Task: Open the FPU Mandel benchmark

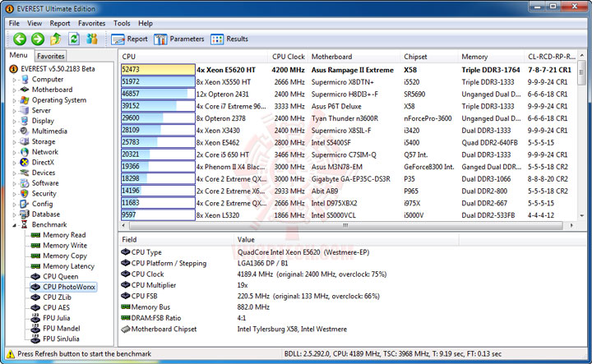Action: 62,329
